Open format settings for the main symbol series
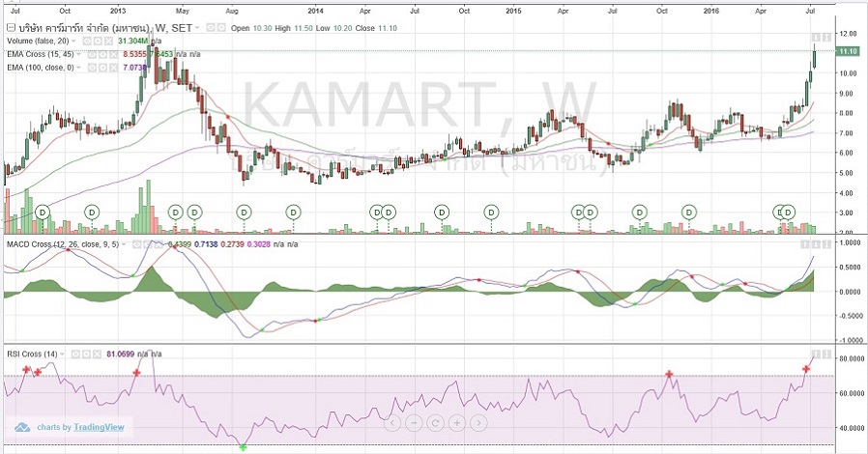The width and height of the screenshot is (868, 454). [221, 28]
